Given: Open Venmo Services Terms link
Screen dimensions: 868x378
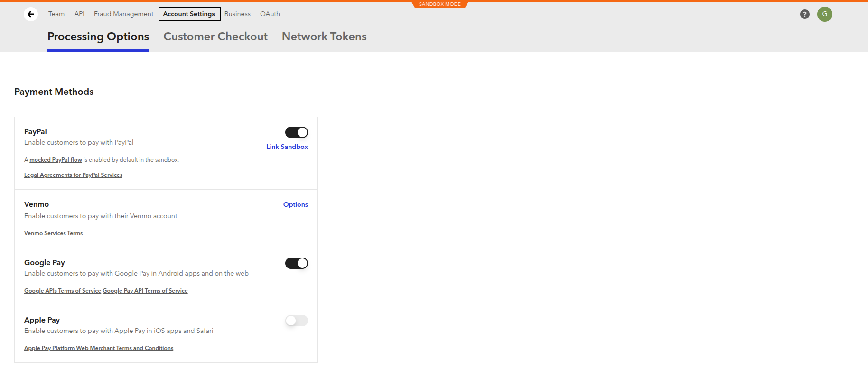Looking at the screenshot, I should click(x=53, y=233).
